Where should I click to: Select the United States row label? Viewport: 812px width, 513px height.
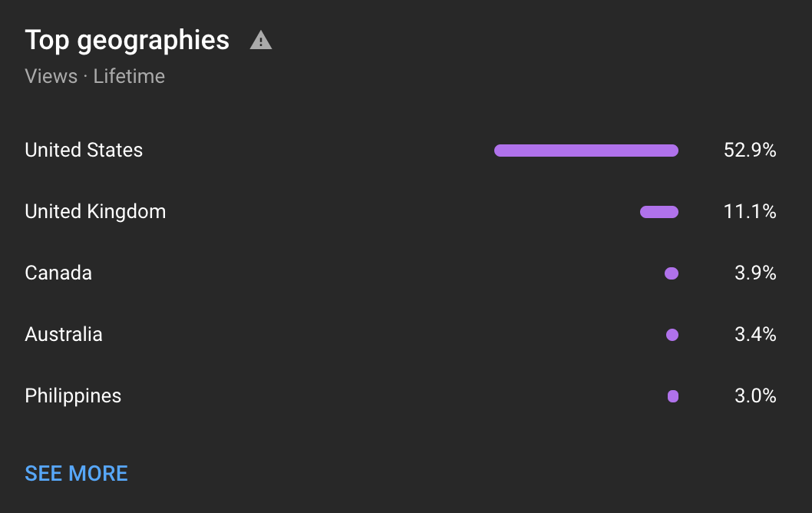click(84, 150)
